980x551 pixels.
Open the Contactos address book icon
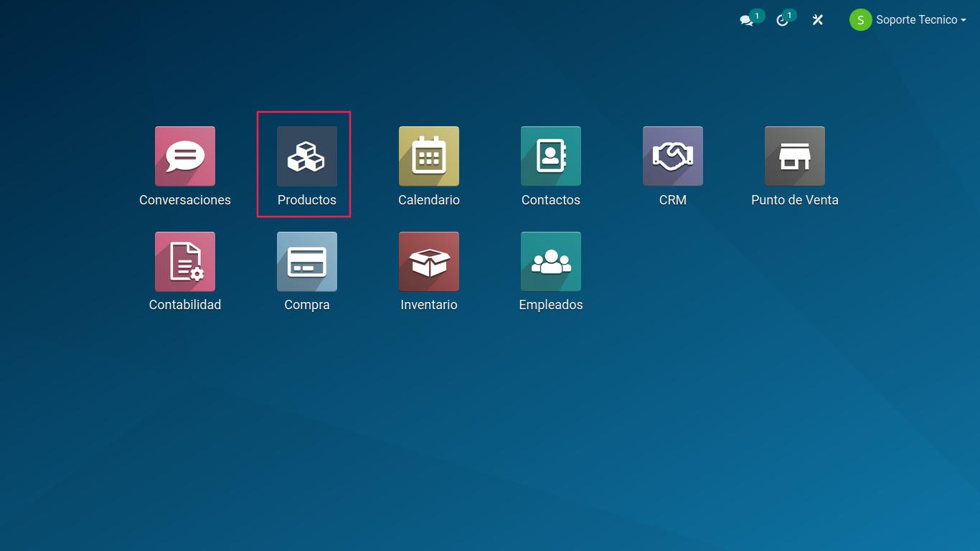point(551,156)
